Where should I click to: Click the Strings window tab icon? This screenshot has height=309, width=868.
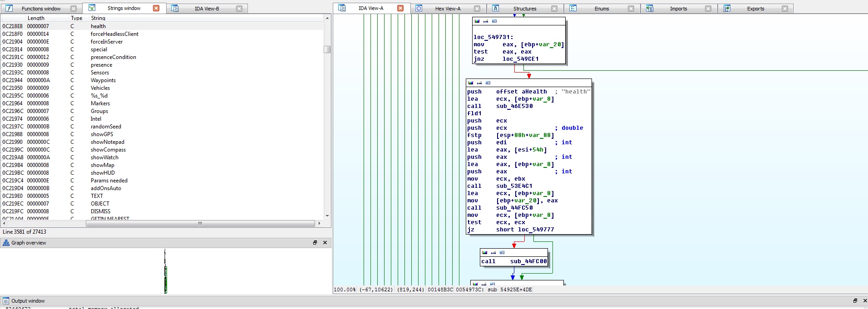coord(92,8)
